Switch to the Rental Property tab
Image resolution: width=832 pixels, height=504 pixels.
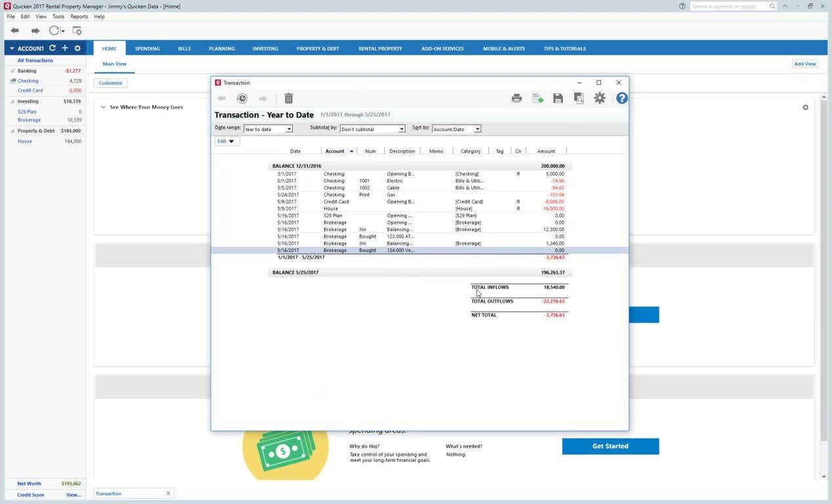tap(380, 49)
